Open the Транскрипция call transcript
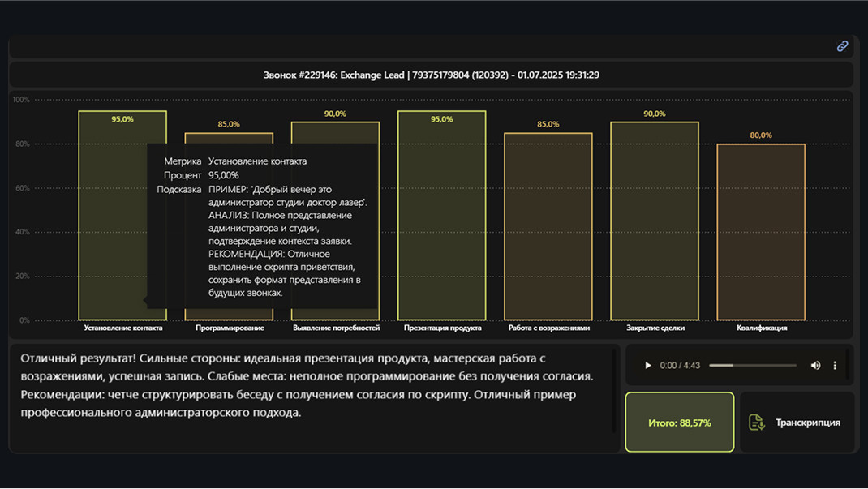This screenshot has height=489, width=868. click(x=797, y=423)
